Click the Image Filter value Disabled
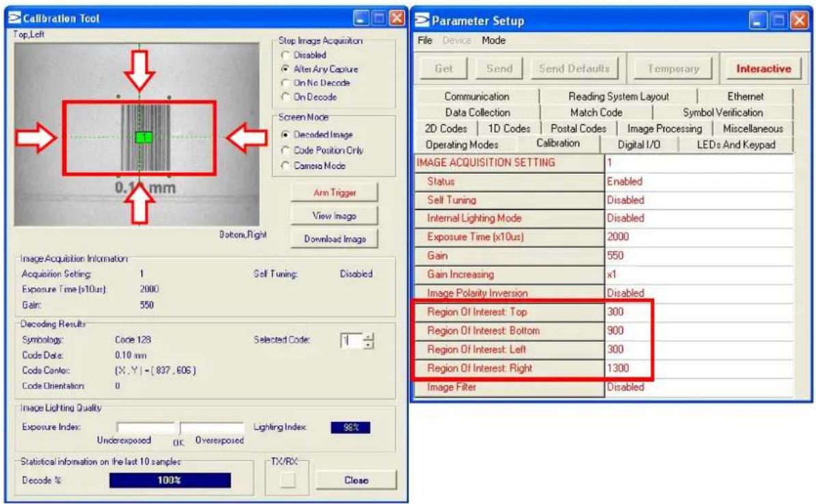Screen dimensions: 816x504 pyautogui.click(x=699, y=387)
